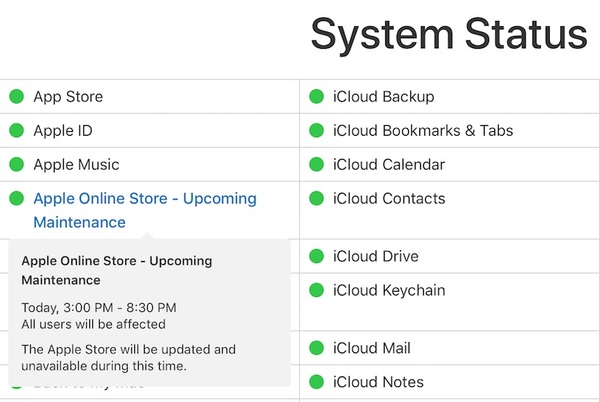
Task: Click the green status dot beside iCloud Contacts
Action: click(x=316, y=198)
